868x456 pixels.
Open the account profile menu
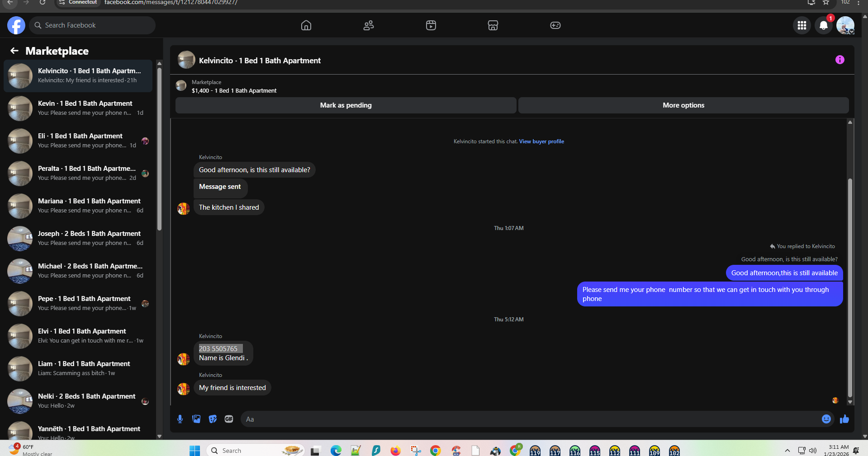pos(845,25)
